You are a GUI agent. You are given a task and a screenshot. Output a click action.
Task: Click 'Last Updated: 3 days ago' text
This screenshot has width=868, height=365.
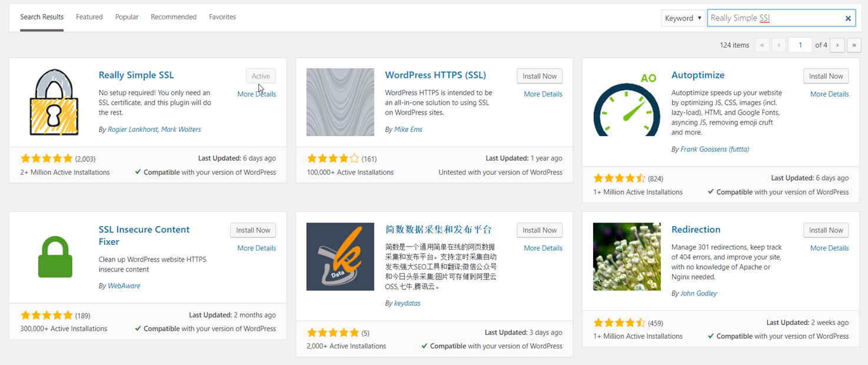click(524, 333)
